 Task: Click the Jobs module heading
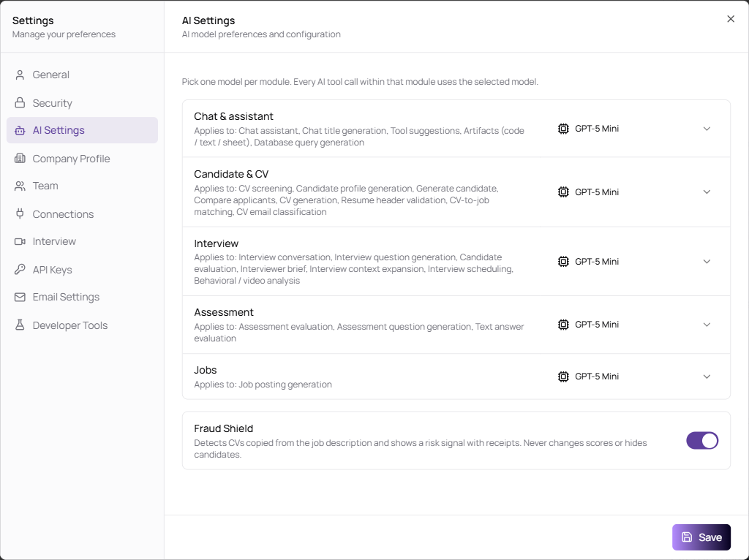(206, 370)
